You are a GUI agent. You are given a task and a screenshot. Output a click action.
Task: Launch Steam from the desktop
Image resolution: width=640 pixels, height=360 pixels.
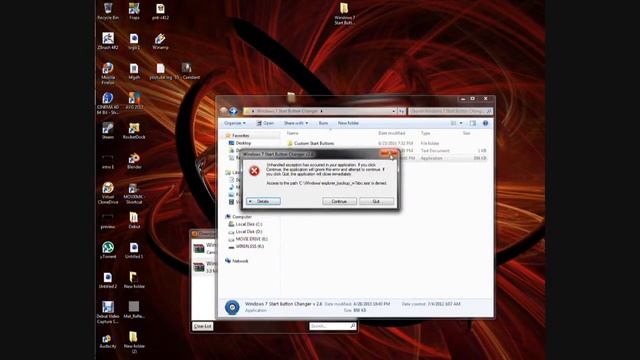point(108,131)
